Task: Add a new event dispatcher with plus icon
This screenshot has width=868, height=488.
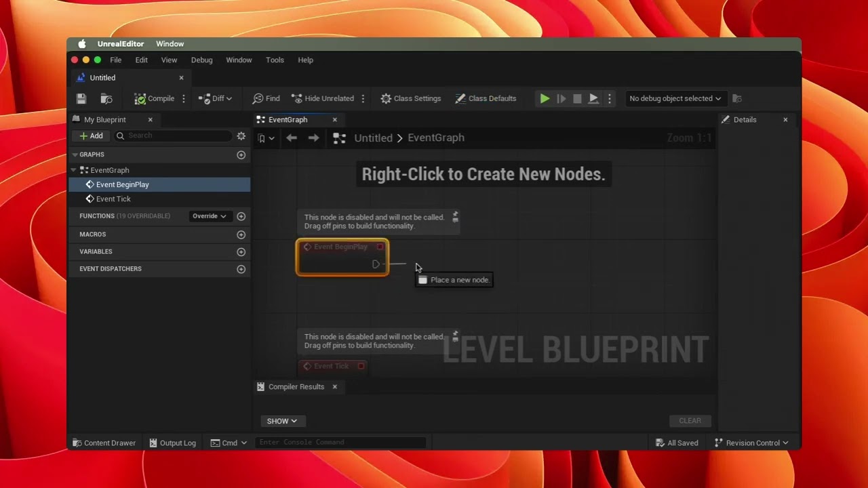Action: click(x=241, y=269)
